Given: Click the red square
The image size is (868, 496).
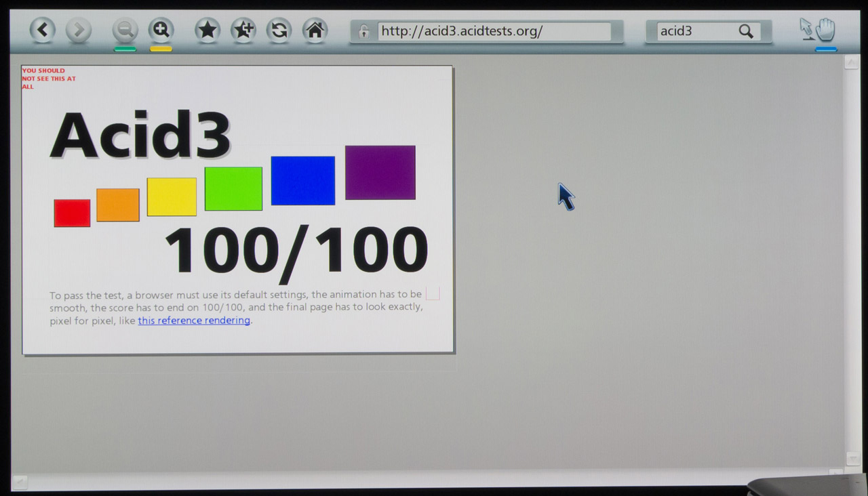Looking at the screenshot, I should (x=72, y=213).
